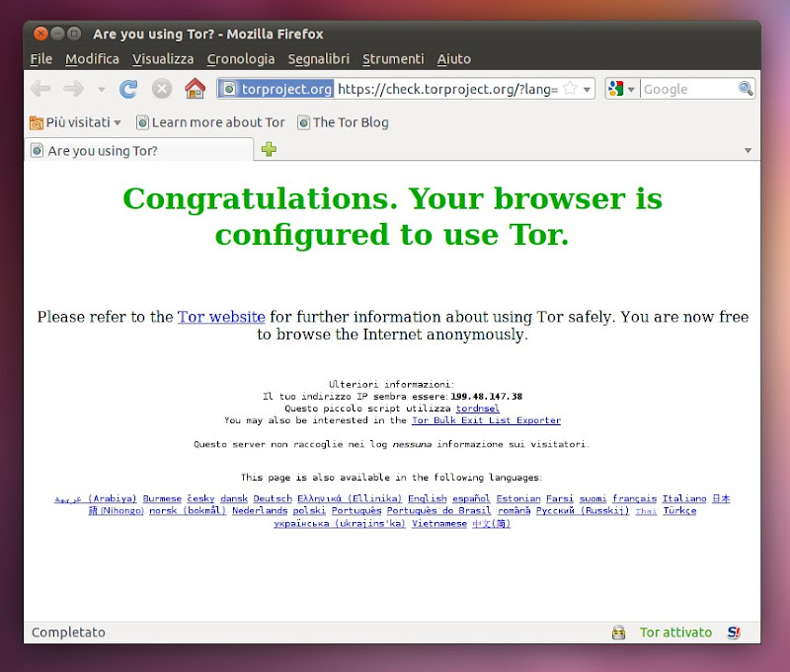Switch page language to polski
The image size is (790, 672).
[309, 511]
